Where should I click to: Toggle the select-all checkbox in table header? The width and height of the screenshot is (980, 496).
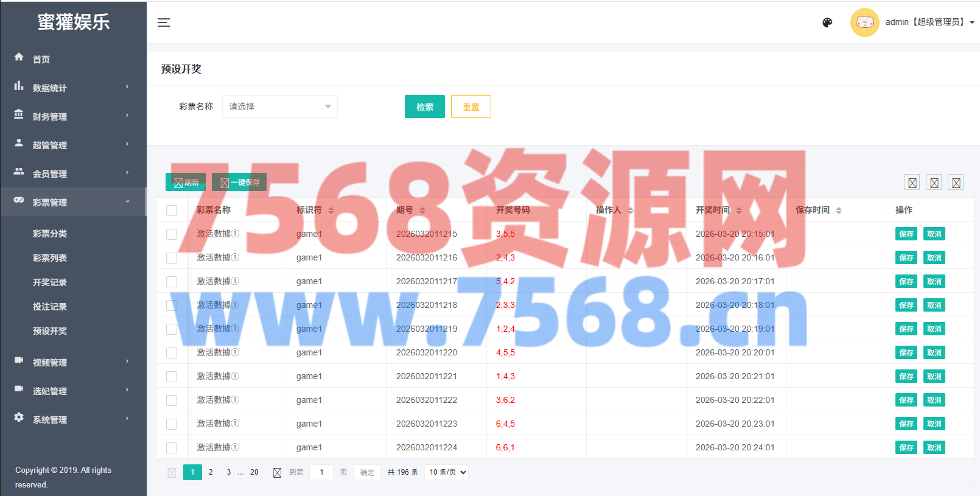click(172, 211)
